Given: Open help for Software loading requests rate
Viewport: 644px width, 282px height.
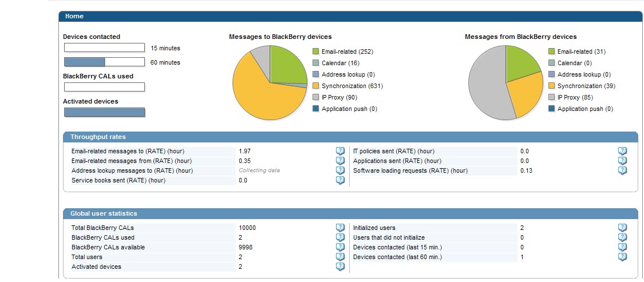Looking at the screenshot, I should [622, 170].
